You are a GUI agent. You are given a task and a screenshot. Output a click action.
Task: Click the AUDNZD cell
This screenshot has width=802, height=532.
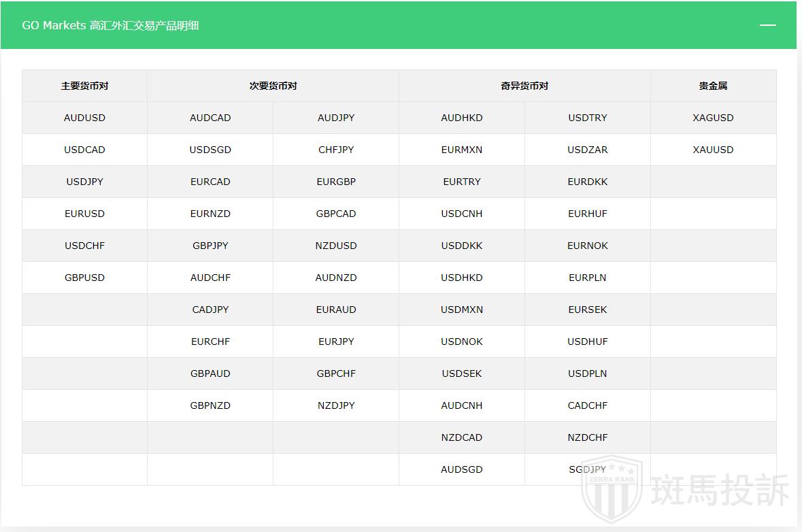(x=336, y=278)
